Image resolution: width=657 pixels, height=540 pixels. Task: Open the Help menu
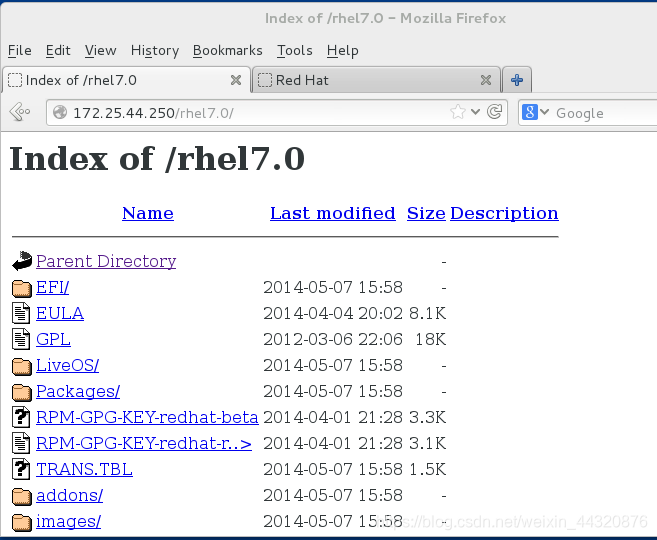click(343, 50)
